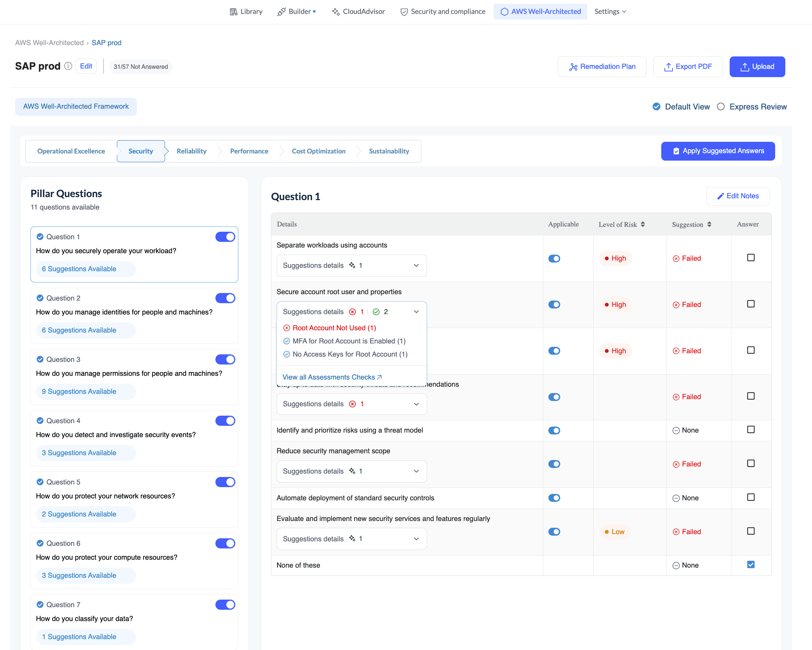Click MFA for Root Account is Enabled

tap(344, 341)
